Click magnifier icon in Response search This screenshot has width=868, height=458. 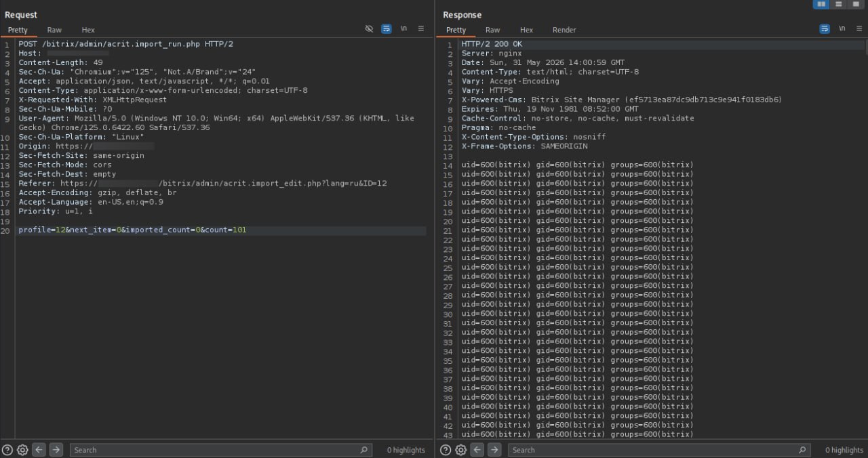(803, 450)
